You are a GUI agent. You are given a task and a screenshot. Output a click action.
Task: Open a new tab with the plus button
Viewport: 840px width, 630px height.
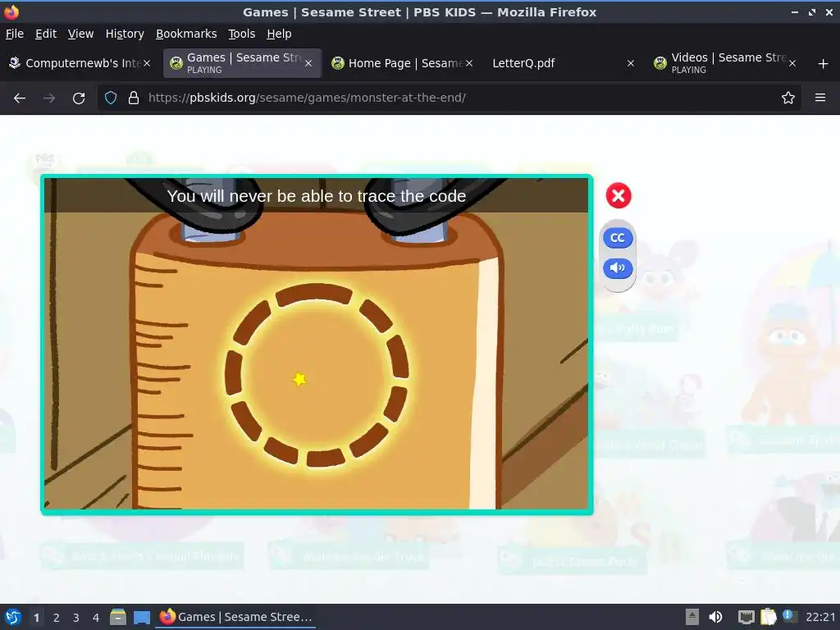coord(824,64)
